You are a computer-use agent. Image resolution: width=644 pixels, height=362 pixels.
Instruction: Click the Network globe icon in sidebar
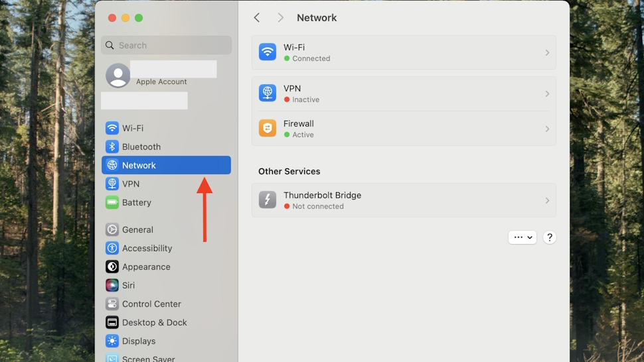[112, 165]
